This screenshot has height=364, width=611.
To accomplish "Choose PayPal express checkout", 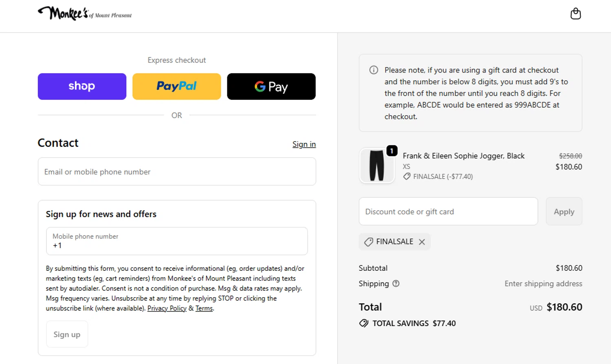I will tap(177, 86).
